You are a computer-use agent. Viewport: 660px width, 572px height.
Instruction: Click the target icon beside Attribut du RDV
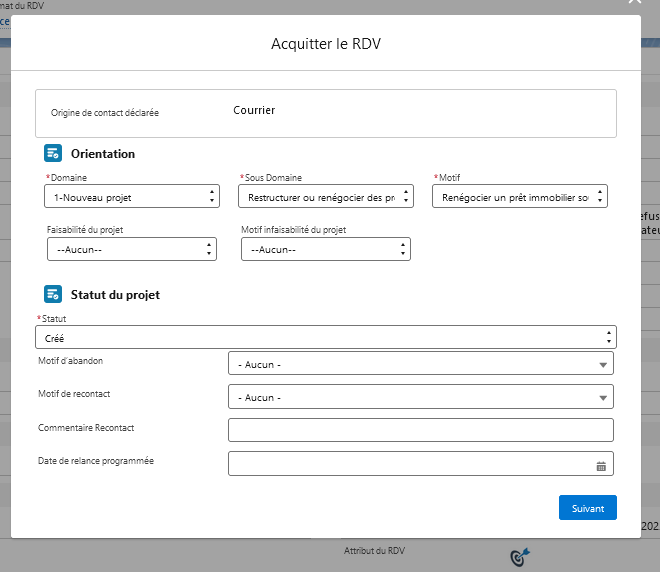tap(520, 555)
